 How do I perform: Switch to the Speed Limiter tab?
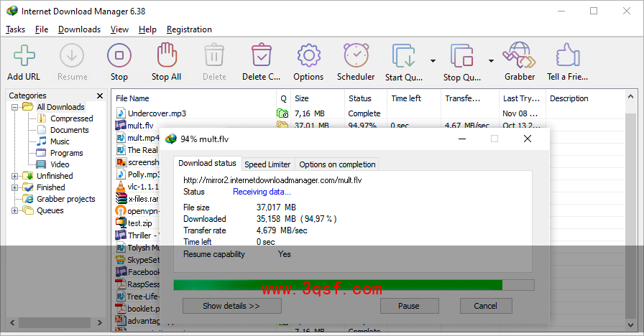click(267, 164)
